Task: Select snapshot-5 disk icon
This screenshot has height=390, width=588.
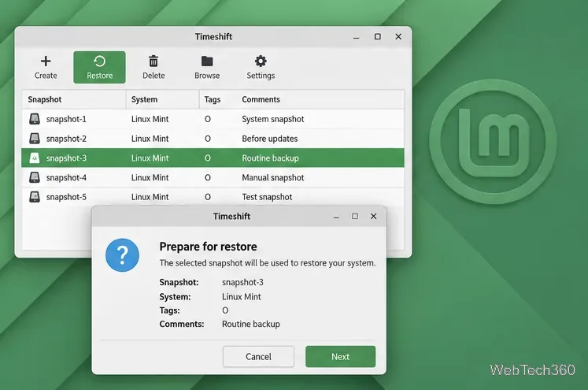Action: coord(35,197)
